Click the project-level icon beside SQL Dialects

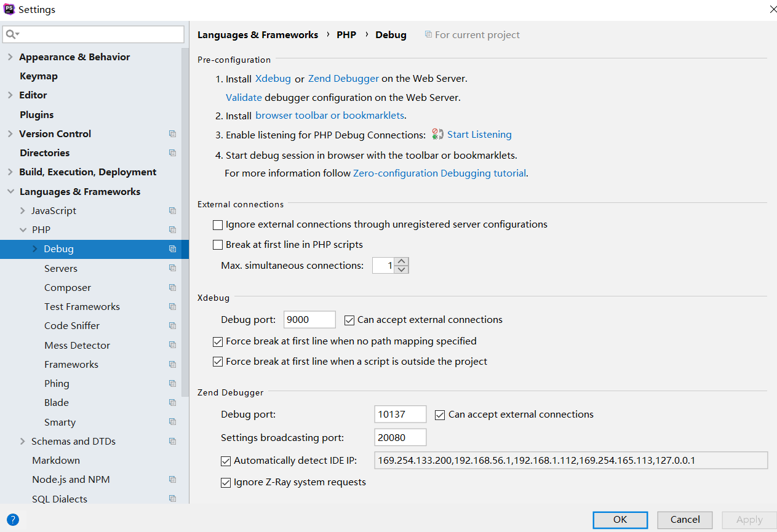point(172,499)
